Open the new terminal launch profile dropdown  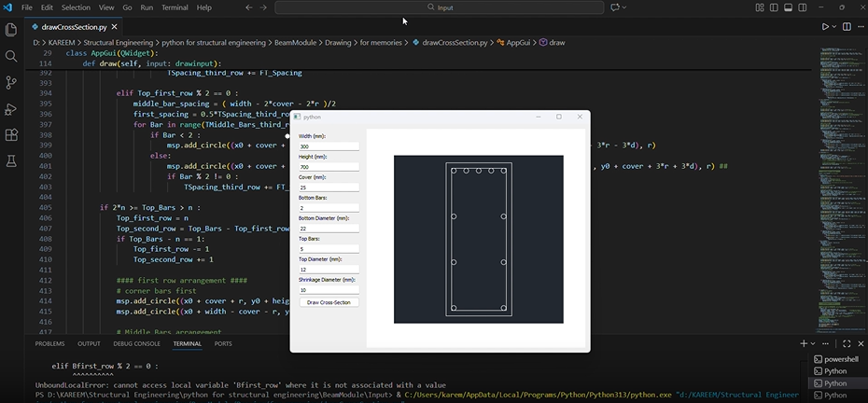(x=813, y=344)
